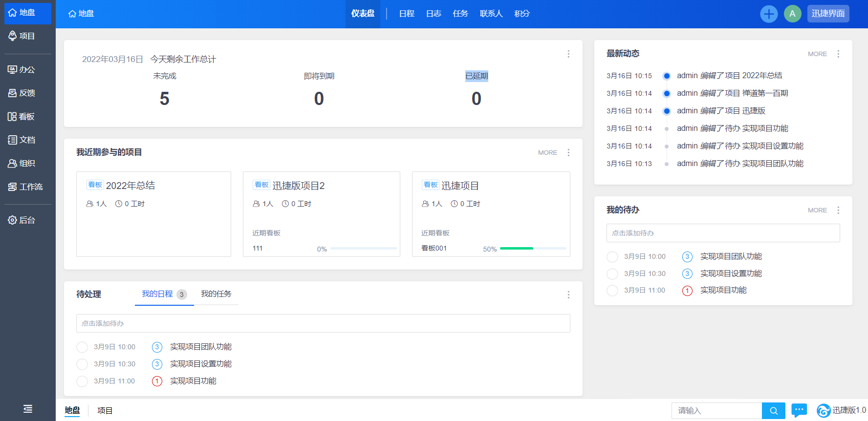The height and width of the screenshot is (421, 868).
Task: Mark 实现项目团队功能 done in 我的待办 panel
Action: pyautogui.click(x=612, y=257)
